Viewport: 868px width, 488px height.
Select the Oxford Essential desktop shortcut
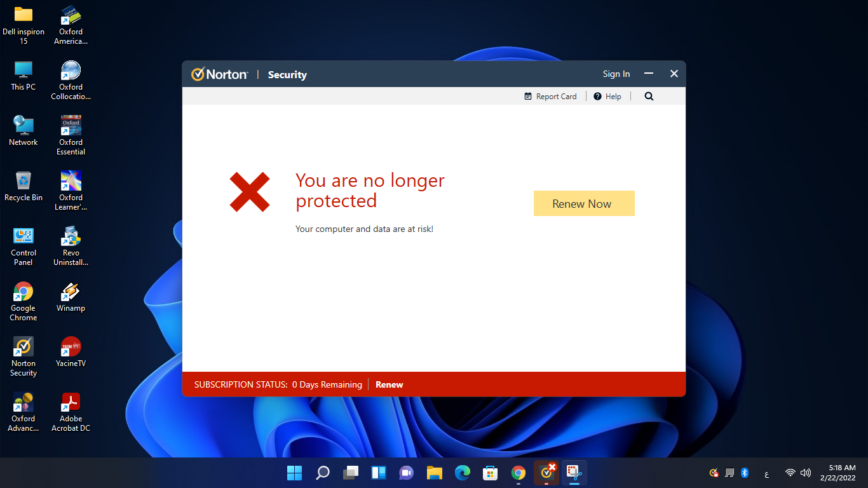coord(71,136)
